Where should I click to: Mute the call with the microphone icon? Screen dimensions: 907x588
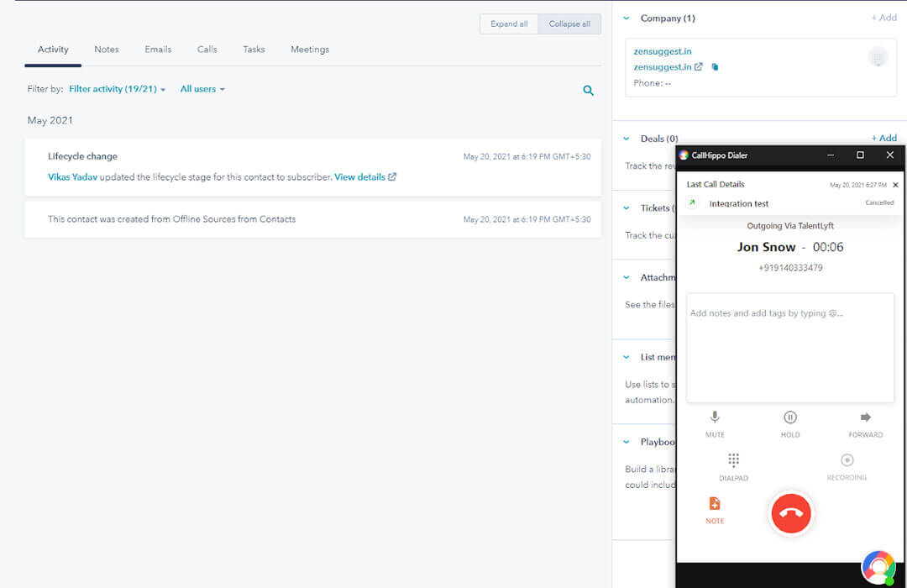[x=715, y=417]
